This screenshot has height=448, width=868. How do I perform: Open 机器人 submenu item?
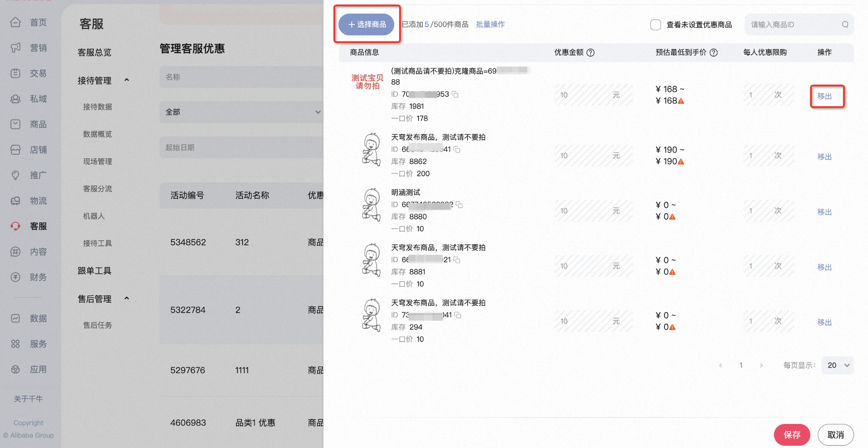tap(94, 216)
